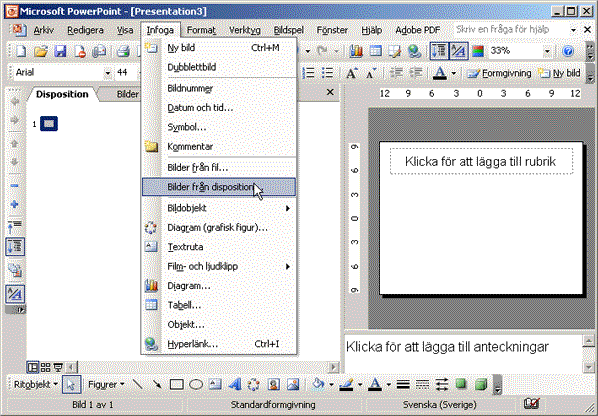This screenshot has width=598, height=416.
Task: Expand the Bildobjekt submenu
Action: 219,208
